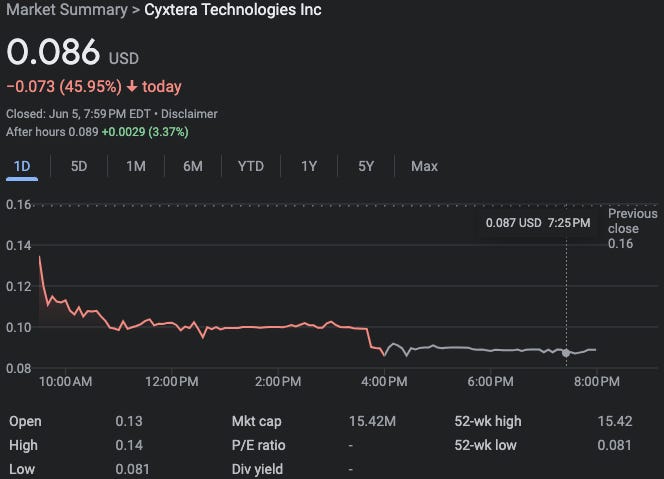Image resolution: width=664 pixels, height=479 pixels.
Task: Click the 0.086 current price
Action: 53,52
